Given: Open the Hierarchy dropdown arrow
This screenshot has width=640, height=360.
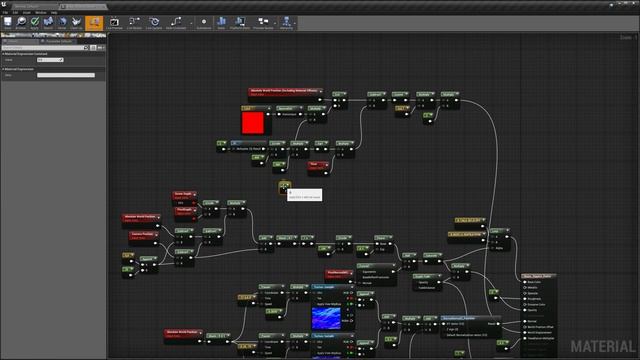Looking at the screenshot, I should coord(295,23).
